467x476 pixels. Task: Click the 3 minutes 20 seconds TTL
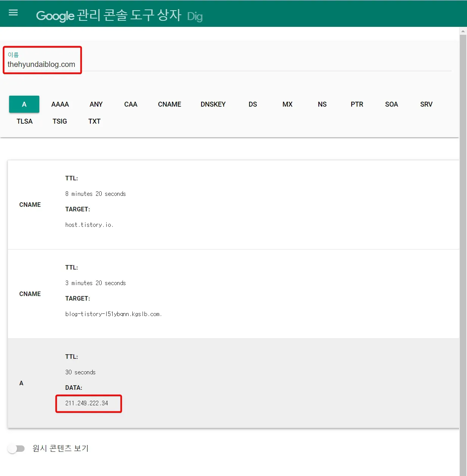(x=95, y=283)
